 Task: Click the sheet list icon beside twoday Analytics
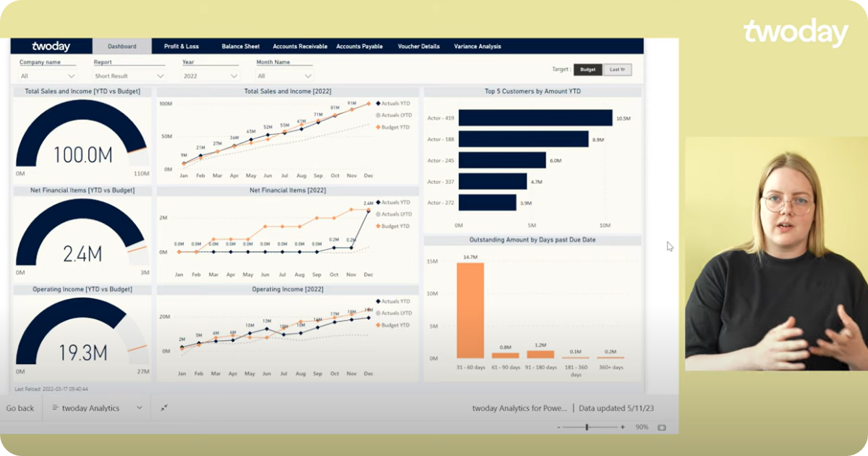pos(55,408)
